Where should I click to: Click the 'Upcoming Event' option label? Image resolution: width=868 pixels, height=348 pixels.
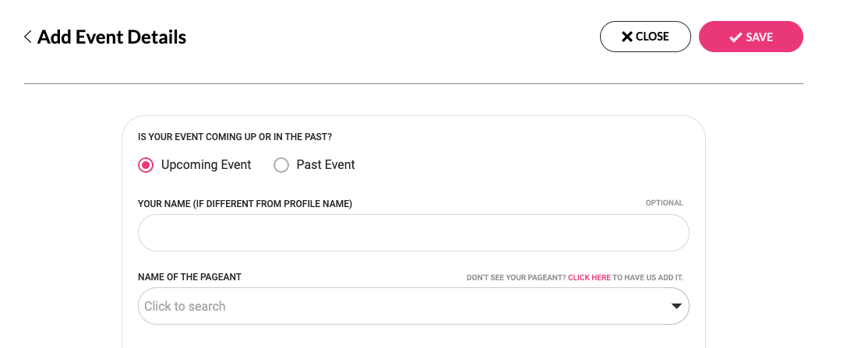click(x=206, y=165)
